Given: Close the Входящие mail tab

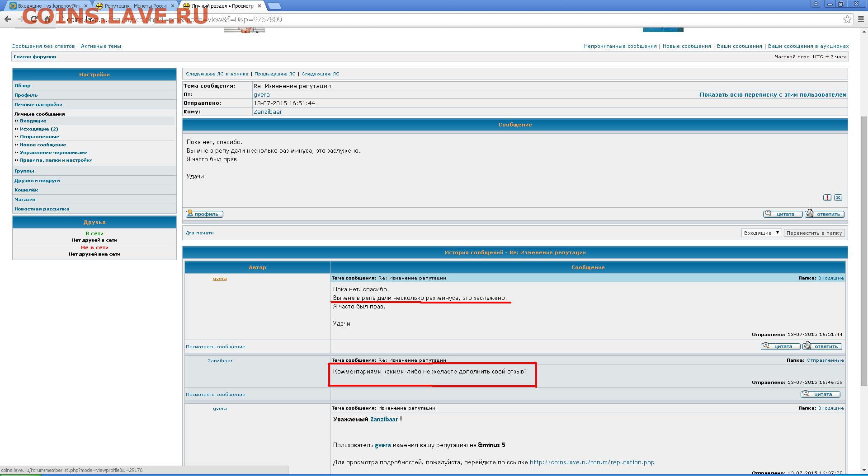Looking at the screenshot, I should coord(86,6).
